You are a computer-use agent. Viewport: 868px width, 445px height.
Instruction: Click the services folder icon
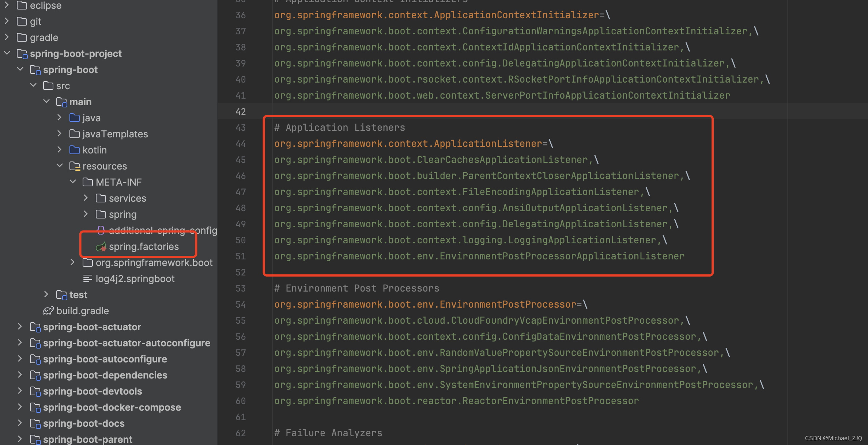point(101,198)
